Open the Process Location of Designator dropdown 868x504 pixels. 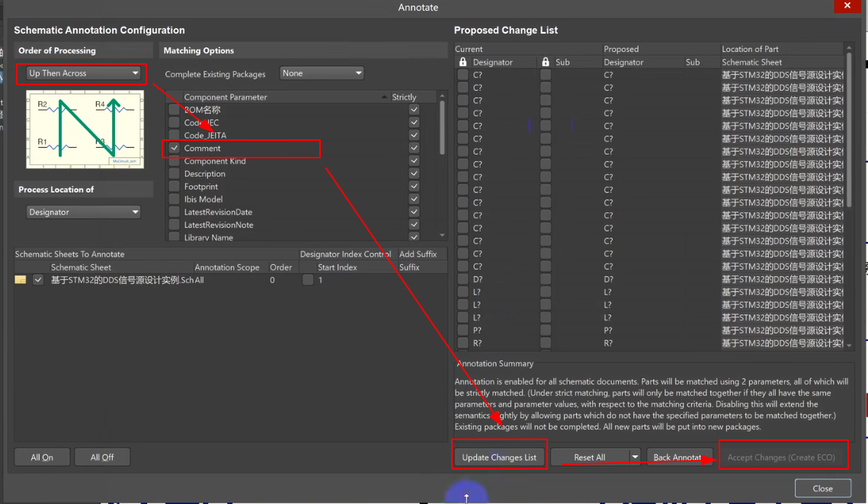(83, 212)
